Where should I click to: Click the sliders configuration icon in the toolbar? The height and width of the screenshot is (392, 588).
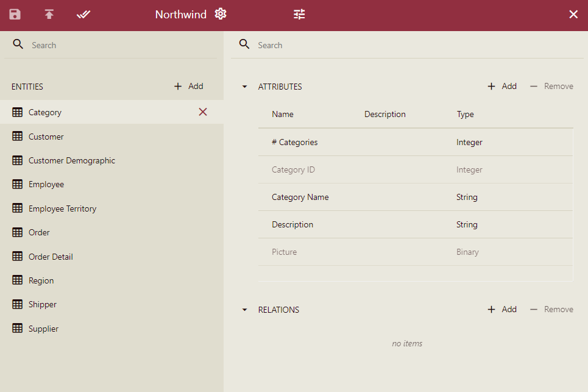click(x=299, y=14)
